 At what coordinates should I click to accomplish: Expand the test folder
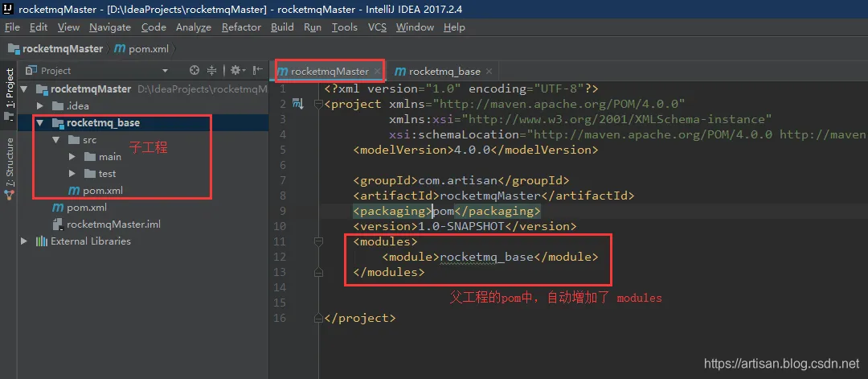coord(72,174)
